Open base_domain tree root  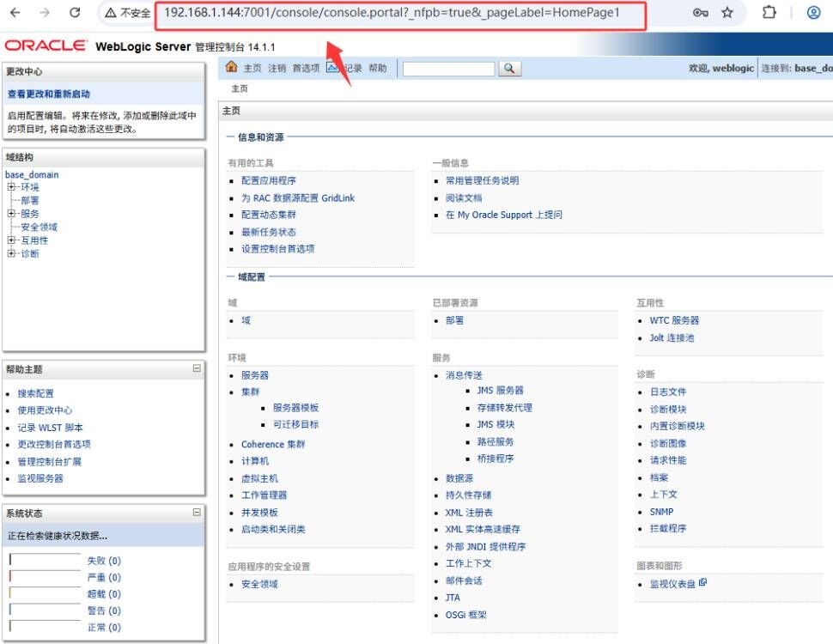click(32, 174)
